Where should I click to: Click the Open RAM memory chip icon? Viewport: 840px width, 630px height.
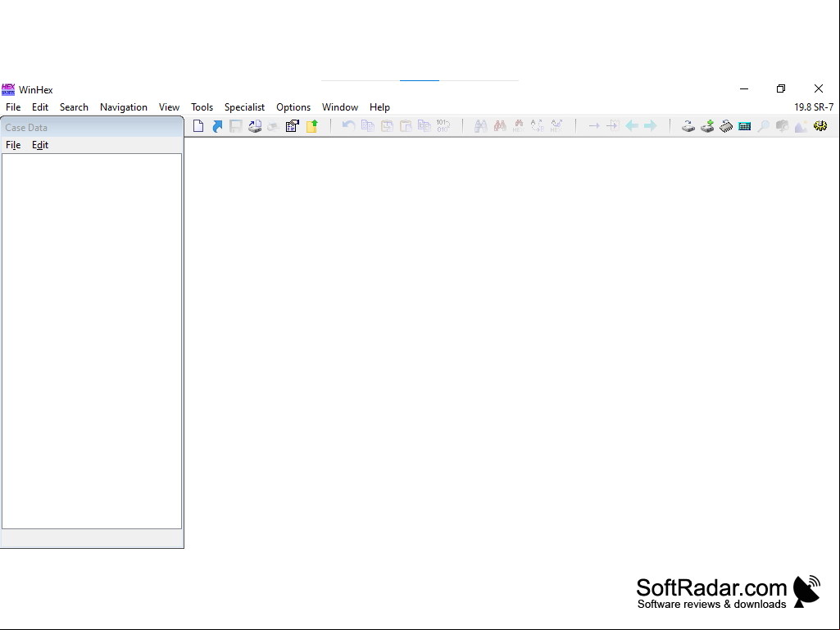point(726,126)
